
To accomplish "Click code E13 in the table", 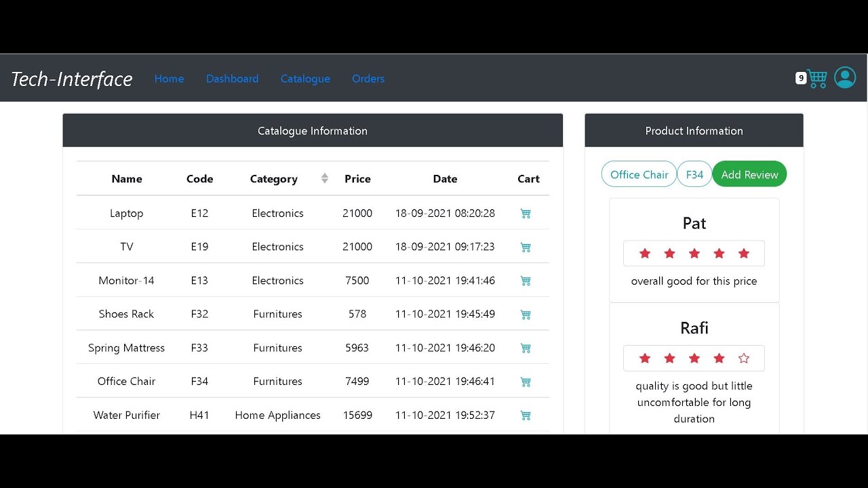I will pos(199,281).
